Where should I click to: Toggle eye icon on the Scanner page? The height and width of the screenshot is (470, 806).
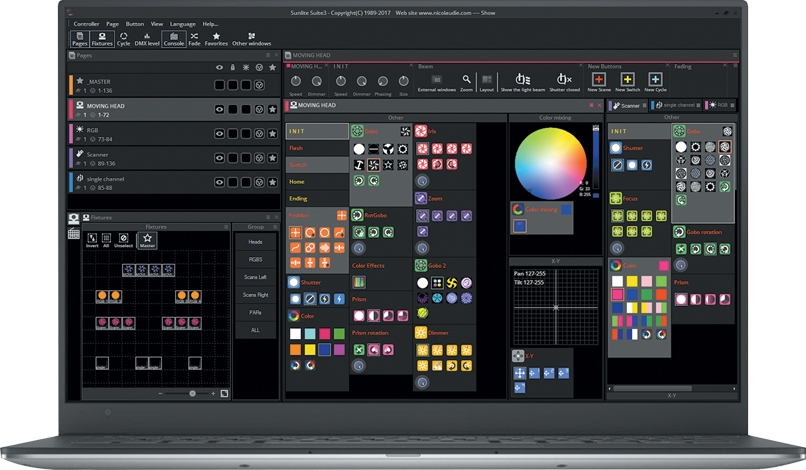pos(219,158)
